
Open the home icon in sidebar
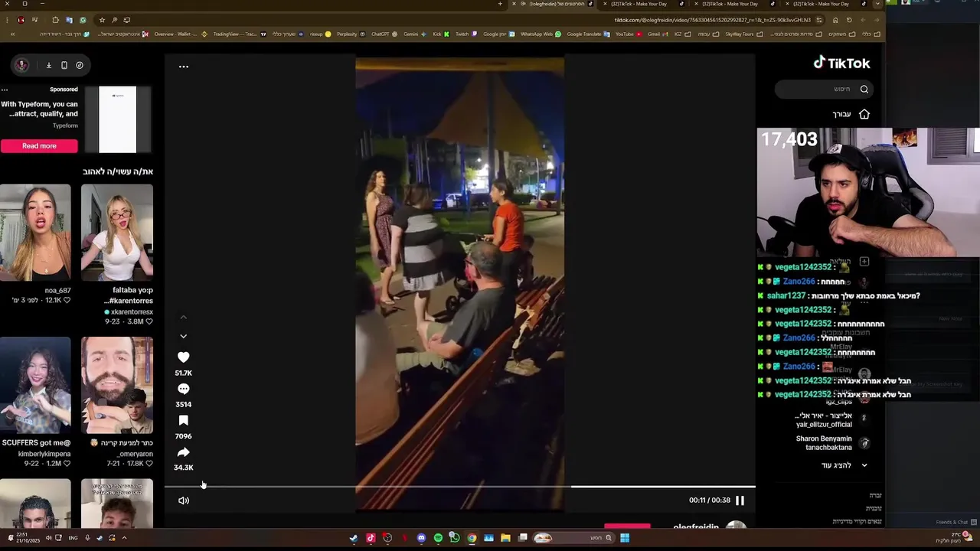click(864, 114)
